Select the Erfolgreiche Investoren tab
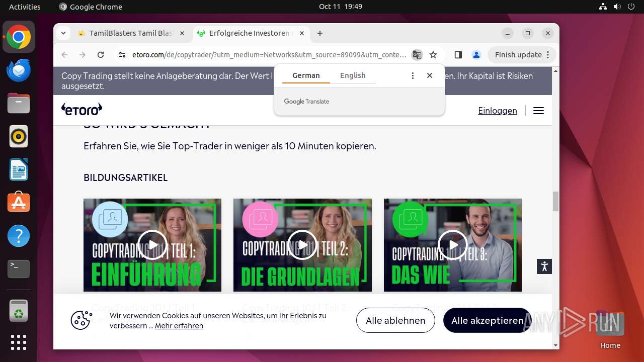This screenshot has width=644, height=362. pyautogui.click(x=251, y=33)
